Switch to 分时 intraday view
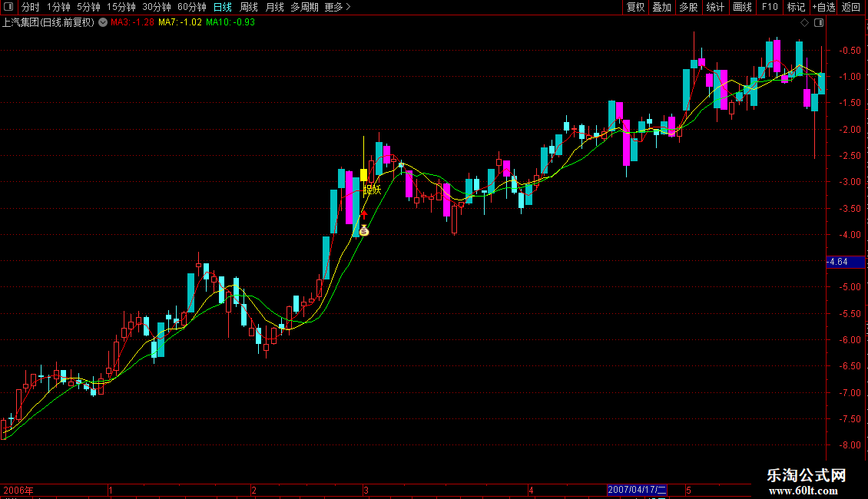 31,7
